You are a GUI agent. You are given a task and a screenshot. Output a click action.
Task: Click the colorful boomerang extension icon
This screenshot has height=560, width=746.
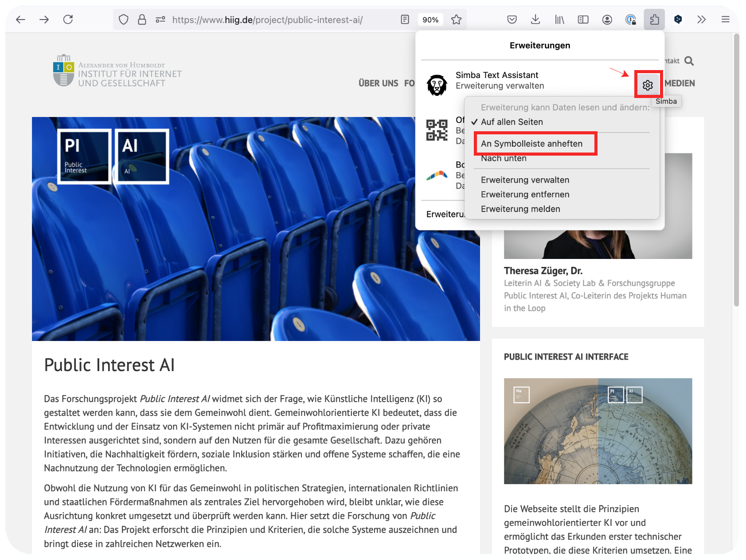437,176
